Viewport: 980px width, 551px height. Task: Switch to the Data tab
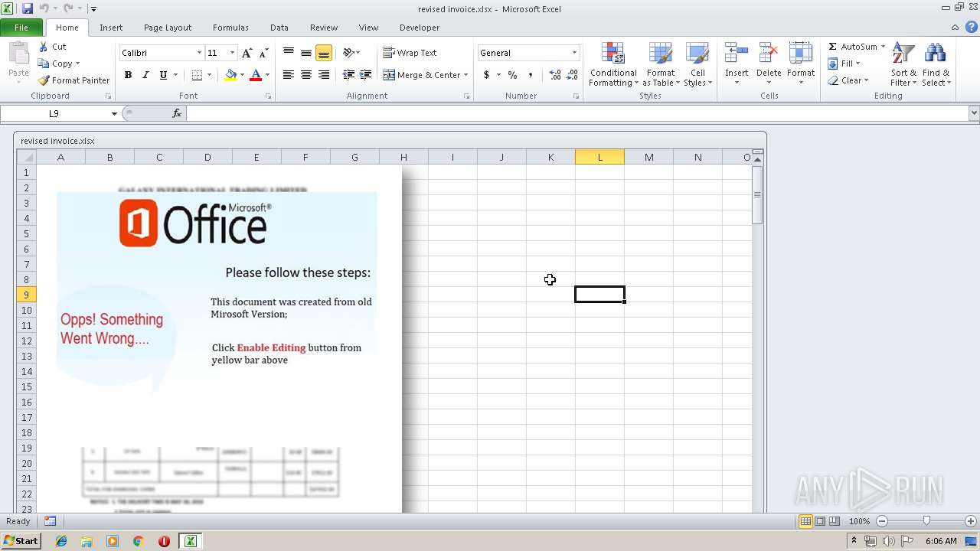[279, 28]
